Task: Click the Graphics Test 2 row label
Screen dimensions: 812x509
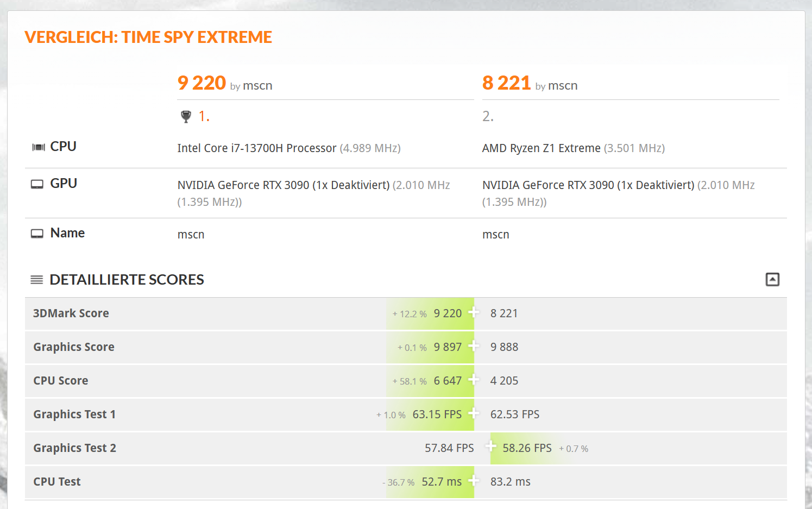Action: point(74,448)
